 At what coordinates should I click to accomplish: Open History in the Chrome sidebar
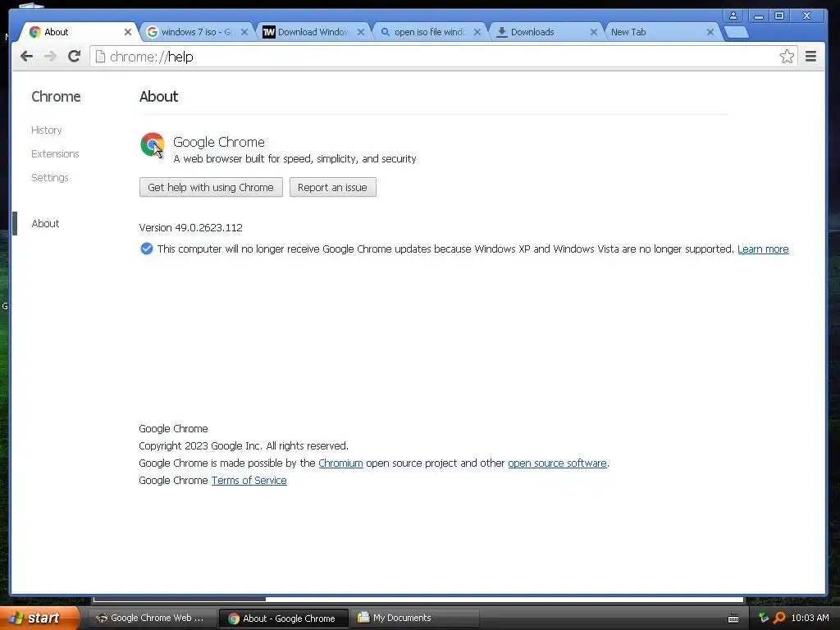[x=47, y=130]
